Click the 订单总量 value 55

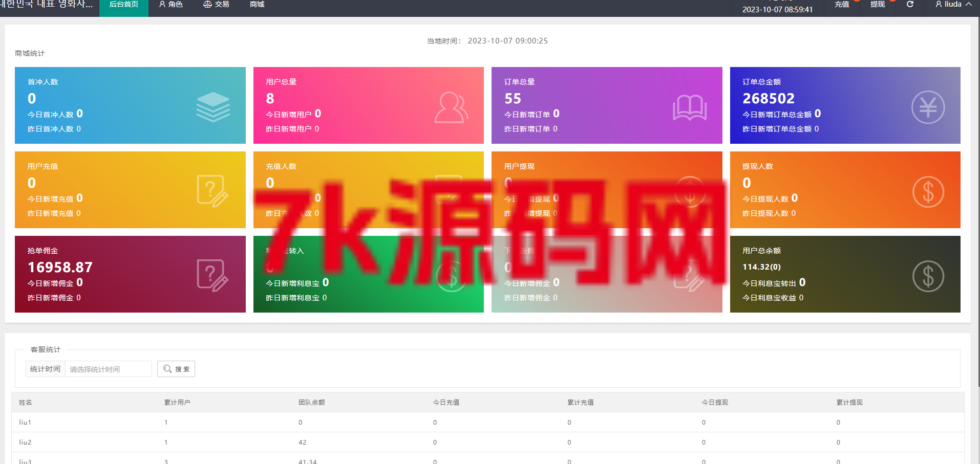513,98
